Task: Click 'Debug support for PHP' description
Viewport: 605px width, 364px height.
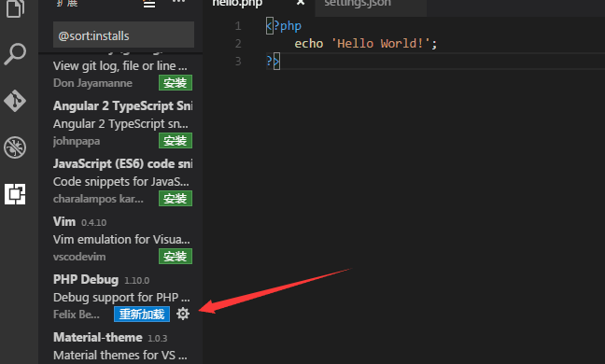Action: coord(121,298)
